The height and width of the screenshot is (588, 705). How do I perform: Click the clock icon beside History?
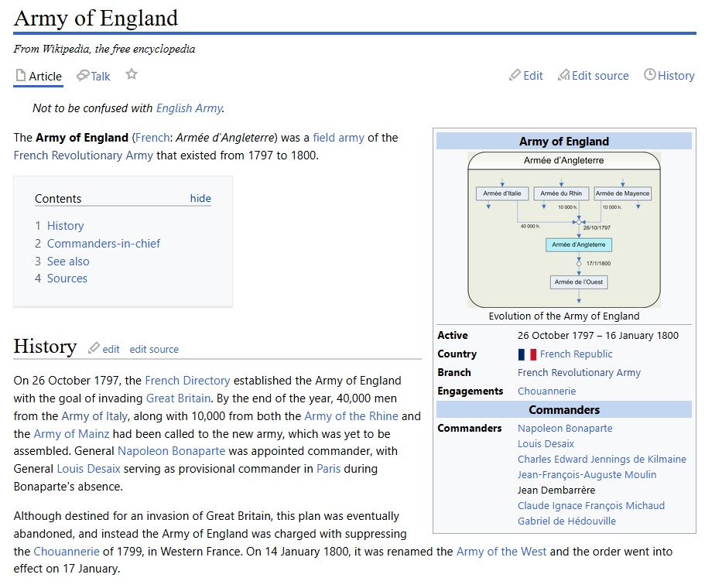[650, 74]
